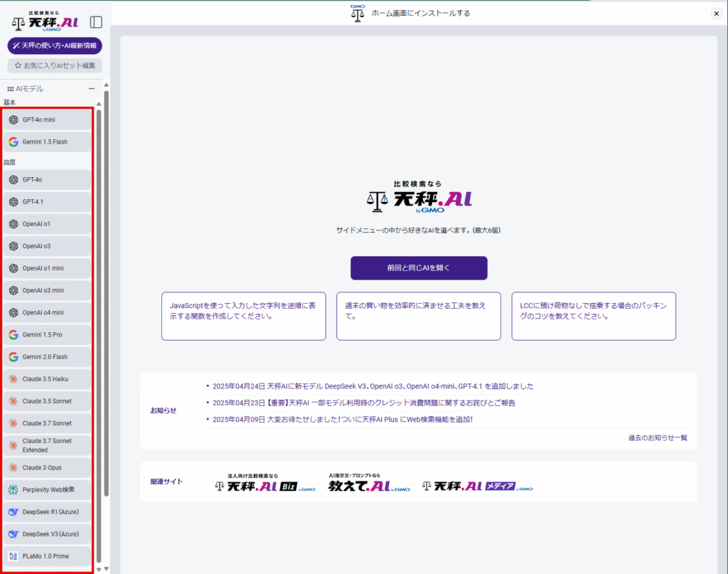Select OpenAI o3 model
728x574 pixels.
click(48, 246)
